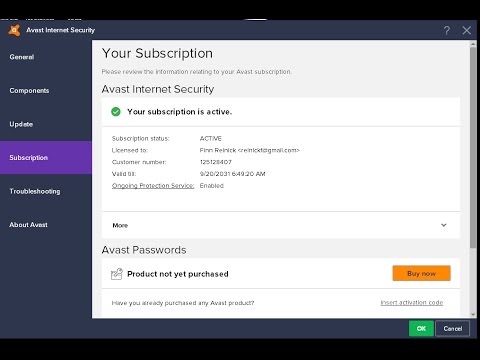The image size is (480, 360).
Task: Select the customer number 125128407
Action: 216,162
